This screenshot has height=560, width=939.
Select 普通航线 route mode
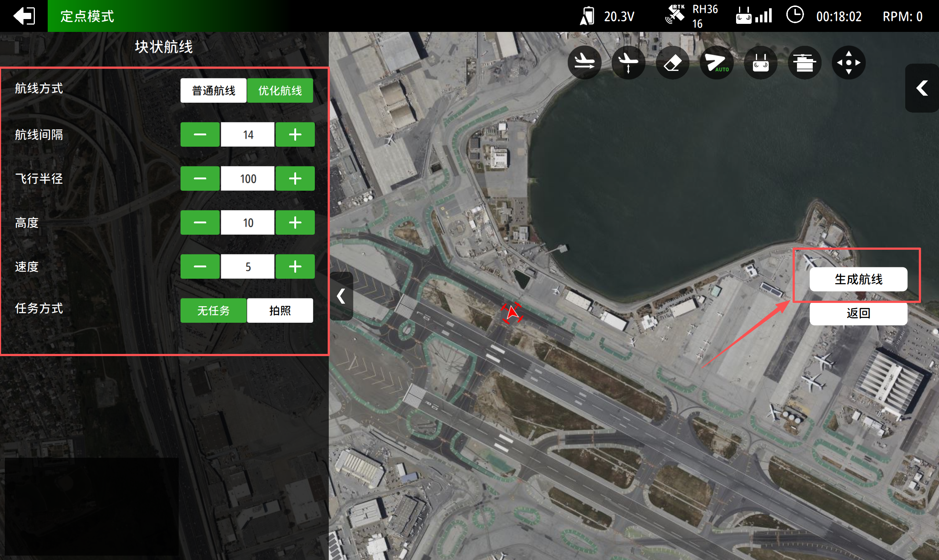(213, 91)
